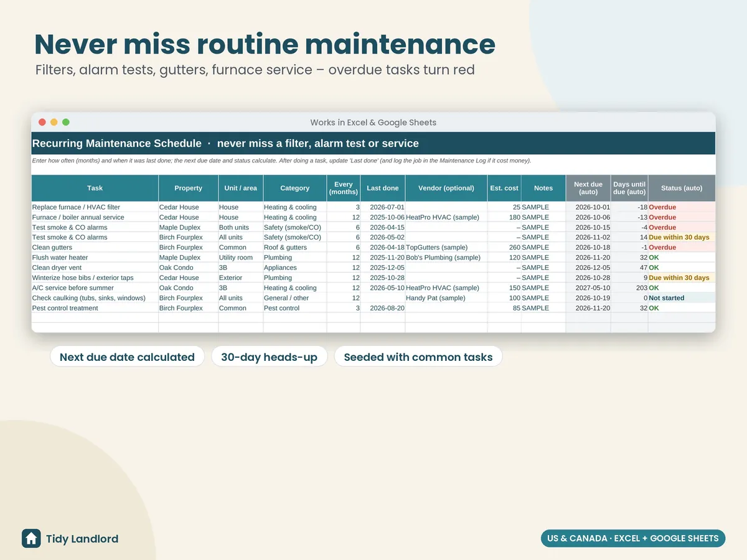Click the 'Task' column header

pyautogui.click(x=95, y=188)
